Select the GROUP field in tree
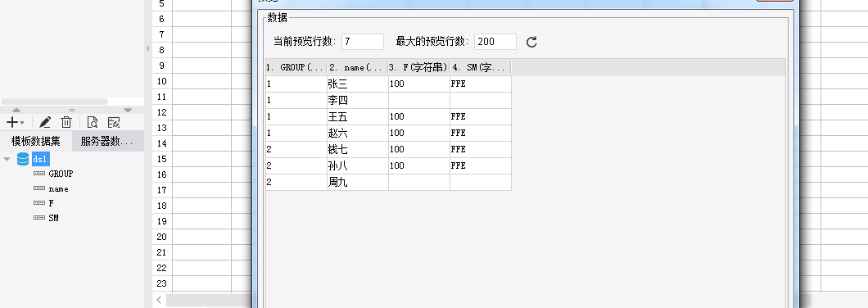This screenshot has width=868, height=308. (61, 174)
